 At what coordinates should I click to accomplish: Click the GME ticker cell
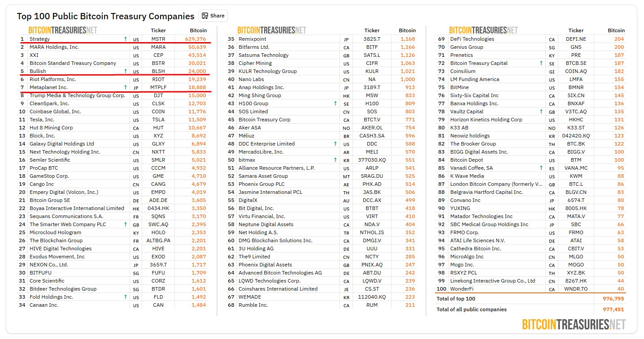tap(158, 176)
